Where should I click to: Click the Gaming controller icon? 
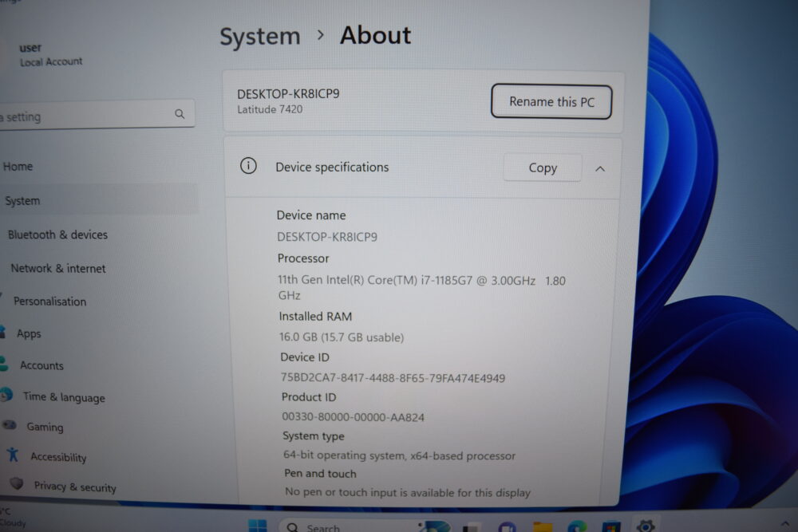click(10, 424)
